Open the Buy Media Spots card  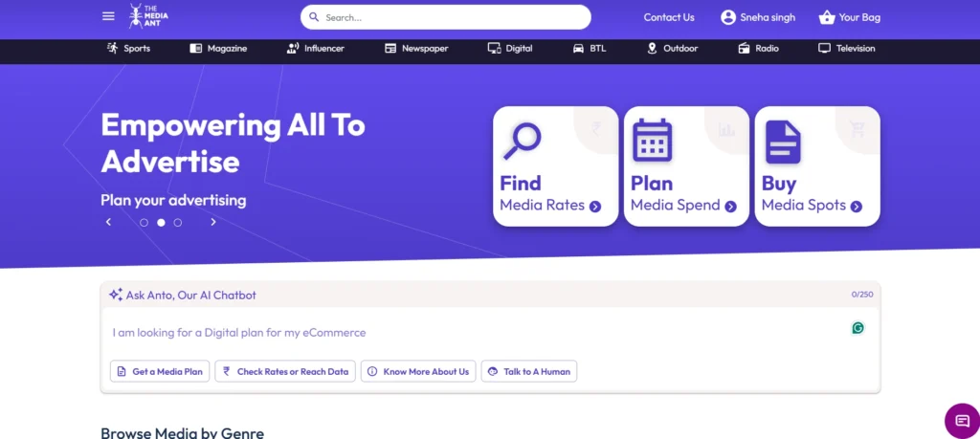pos(817,166)
